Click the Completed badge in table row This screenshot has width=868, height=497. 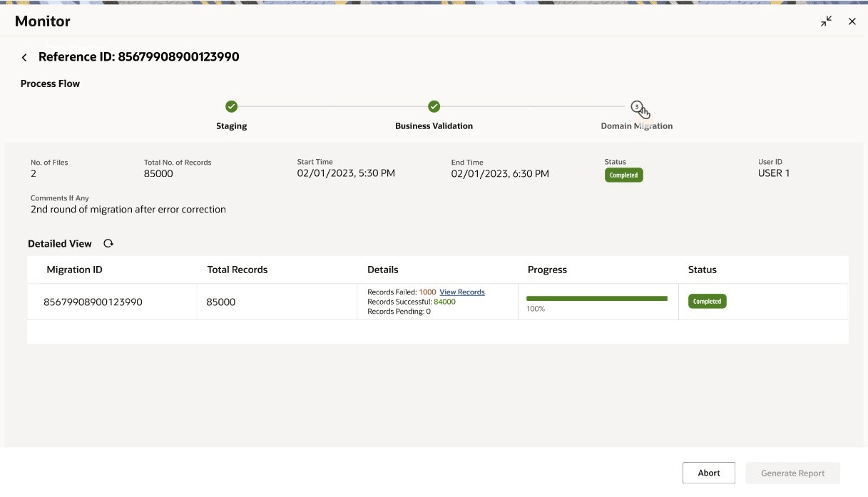pos(708,302)
